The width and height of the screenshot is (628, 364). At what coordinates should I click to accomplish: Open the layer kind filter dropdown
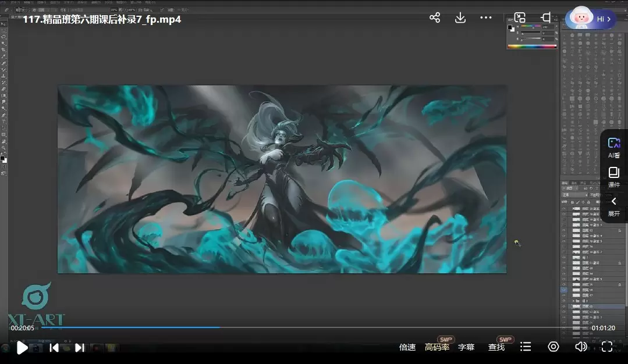[x=570, y=188]
